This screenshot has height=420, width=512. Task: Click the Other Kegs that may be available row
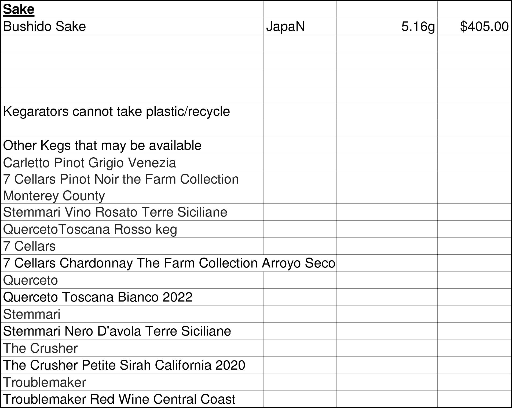click(102, 146)
